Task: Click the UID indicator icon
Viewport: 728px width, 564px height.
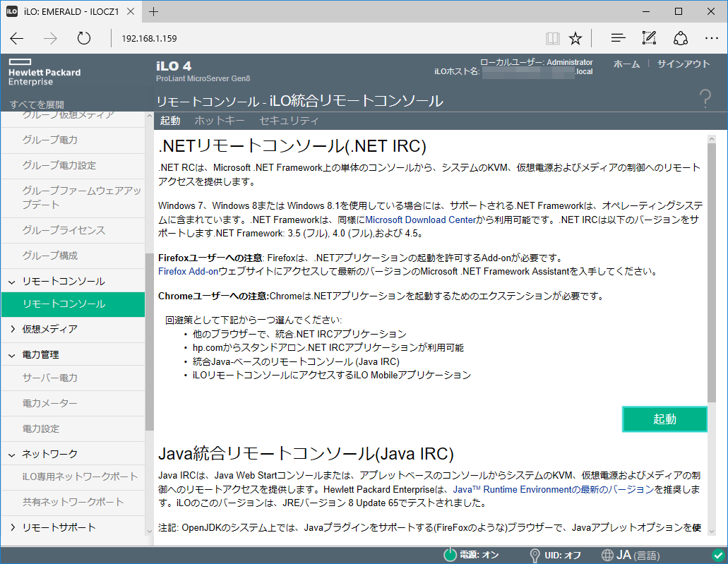Action: coord(535,556)
